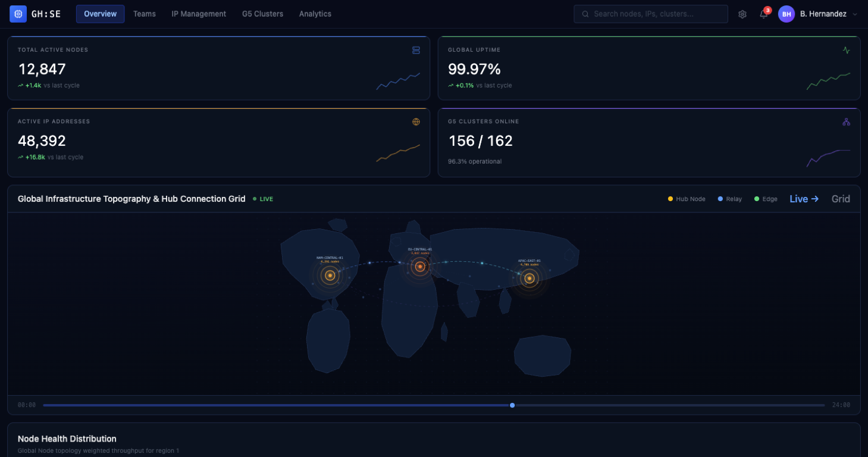The image size is (868, 457).
Task: Click the GH:SE brand name
Action: click(46, 14)
